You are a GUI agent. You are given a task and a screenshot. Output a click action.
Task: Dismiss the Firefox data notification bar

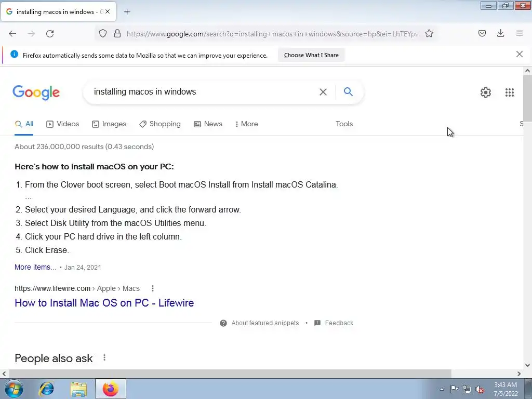pyautogui.click(x=519, y=54)
